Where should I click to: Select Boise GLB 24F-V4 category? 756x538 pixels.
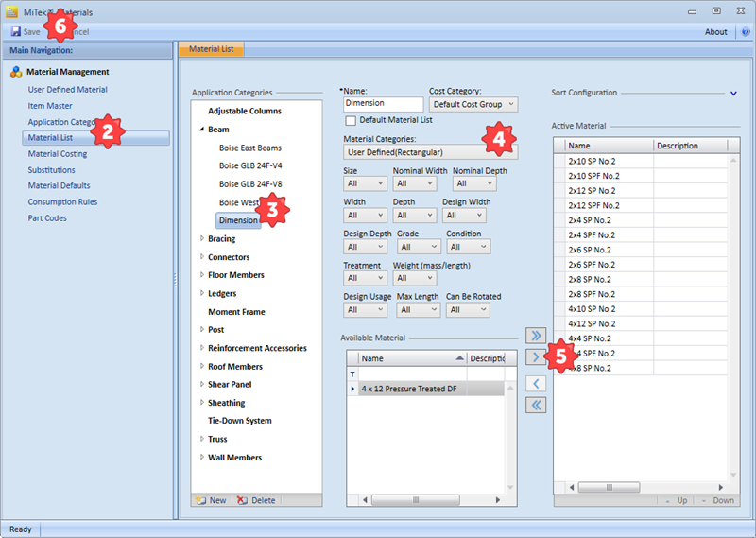pos(250,165)
